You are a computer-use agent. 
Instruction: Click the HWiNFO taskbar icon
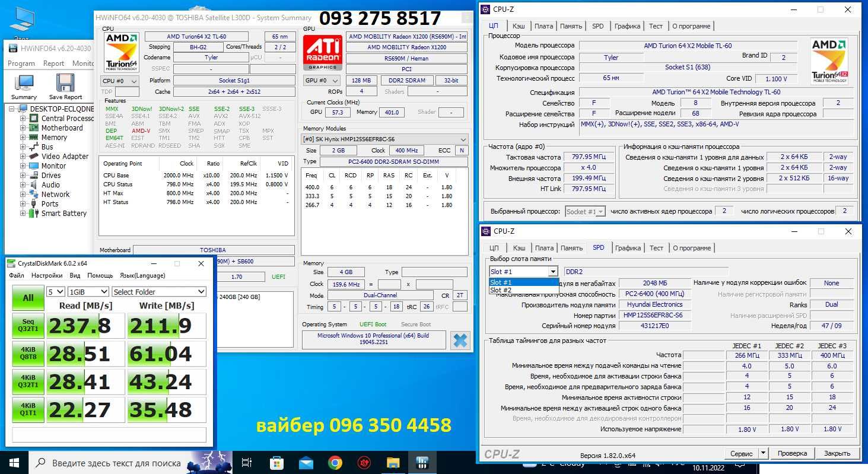coord(422,463)
